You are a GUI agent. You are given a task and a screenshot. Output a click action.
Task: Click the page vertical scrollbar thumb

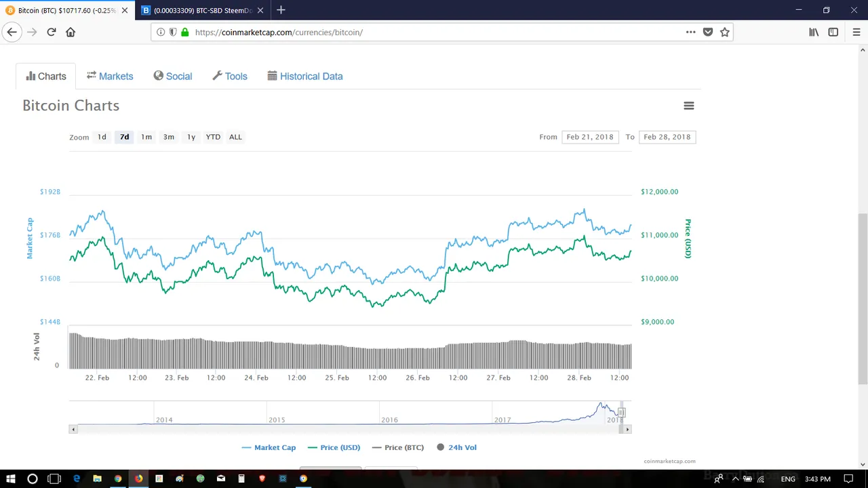[863, 298]
